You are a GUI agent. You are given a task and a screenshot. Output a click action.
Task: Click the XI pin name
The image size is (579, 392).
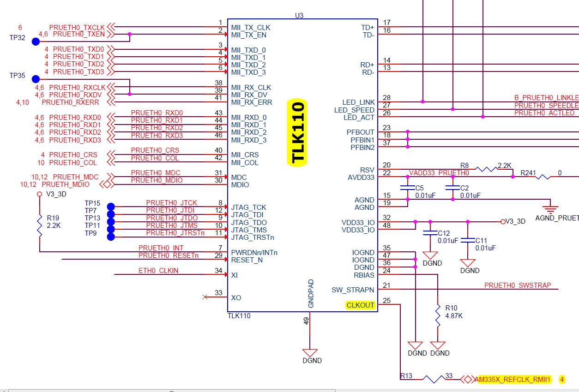coord(234,275)
